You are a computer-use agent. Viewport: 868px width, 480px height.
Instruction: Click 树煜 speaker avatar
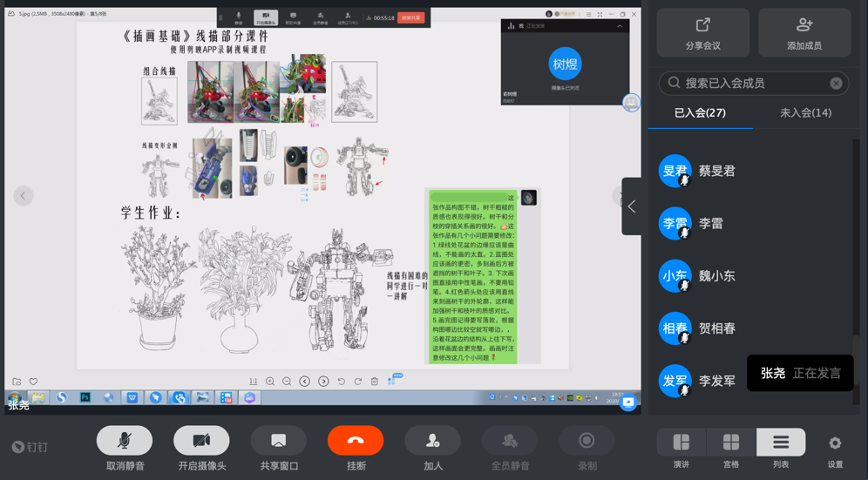[x=565, y=64]
